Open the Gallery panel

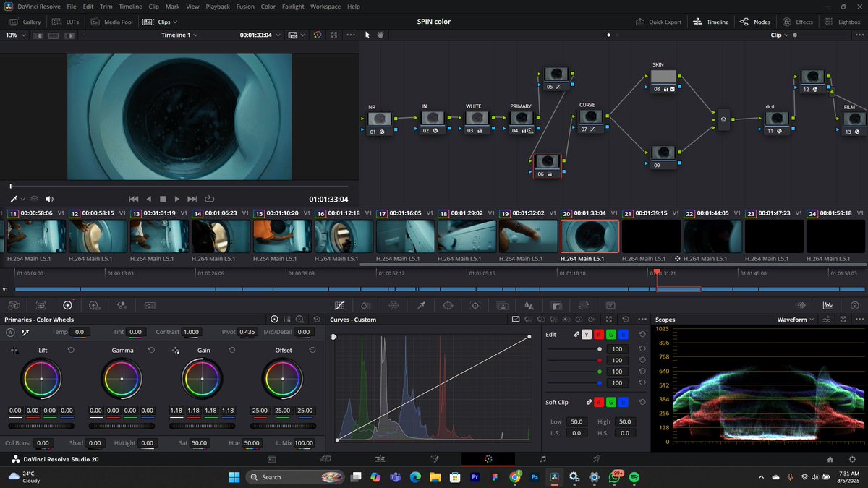click(25, 22)
